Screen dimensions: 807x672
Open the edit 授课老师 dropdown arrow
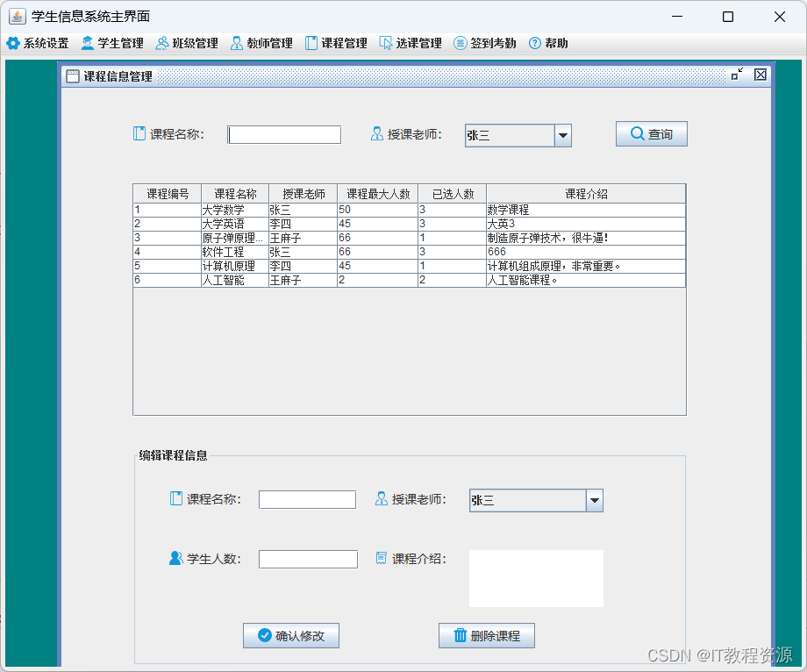coord(595,501)
